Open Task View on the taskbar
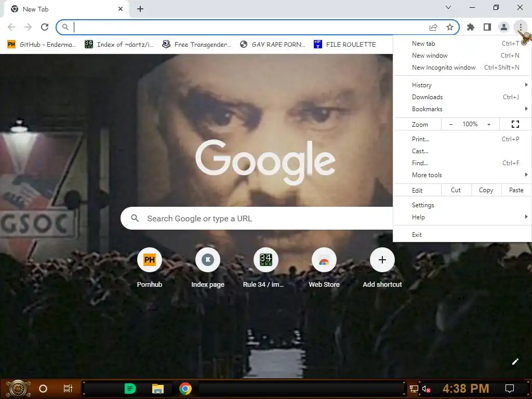This screenshot has width=532, height=399. pyautogui.click(x=68, y=389)
